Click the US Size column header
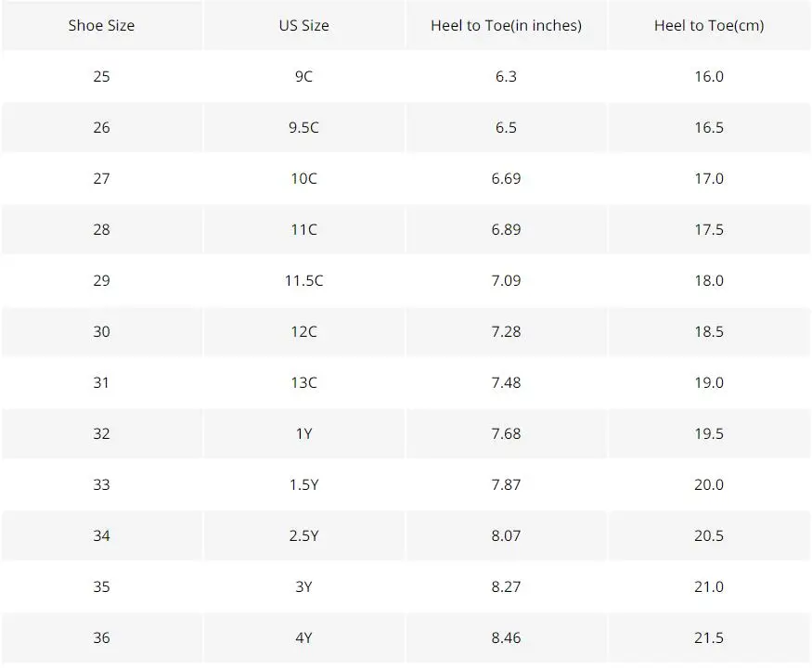 304,25
